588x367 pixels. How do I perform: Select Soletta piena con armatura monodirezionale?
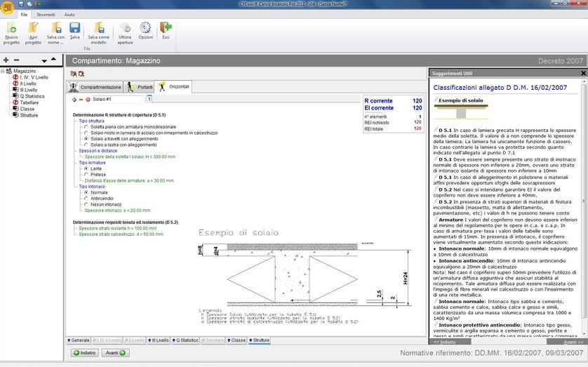(x=86, y=126)
